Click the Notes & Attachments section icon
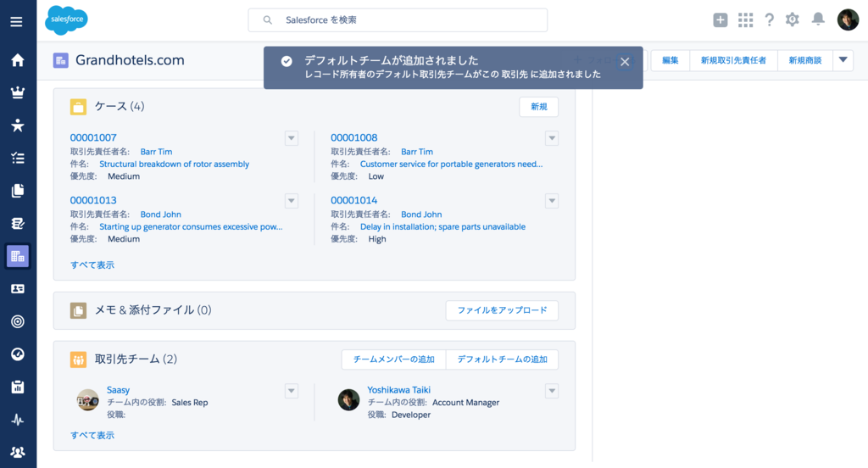The width and height of the screenshot is (868, 468). pyautogui.click(x=78, y=310)
